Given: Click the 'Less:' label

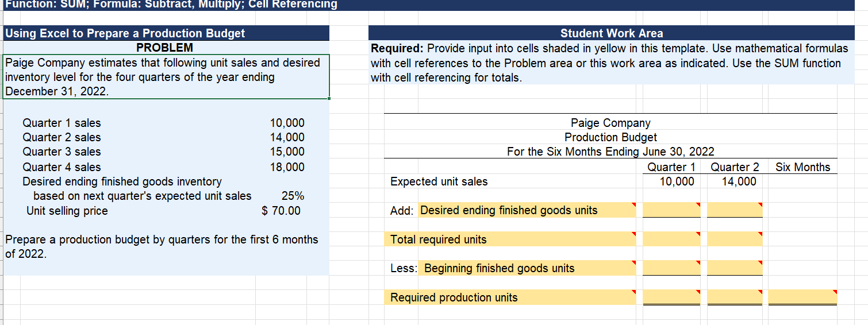Looking at the screenshot, I should [x=403, y=268].
